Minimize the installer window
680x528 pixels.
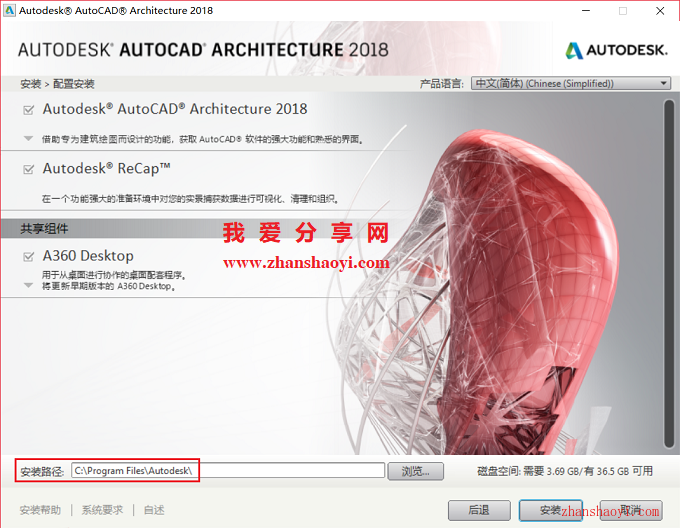(586, 11)
